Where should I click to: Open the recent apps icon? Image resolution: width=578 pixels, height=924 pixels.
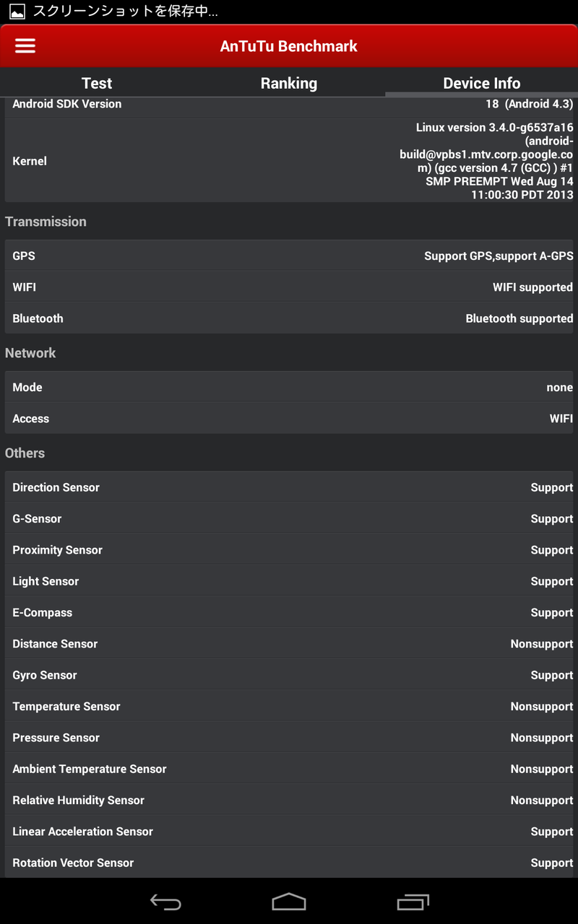tap(413, 902)
